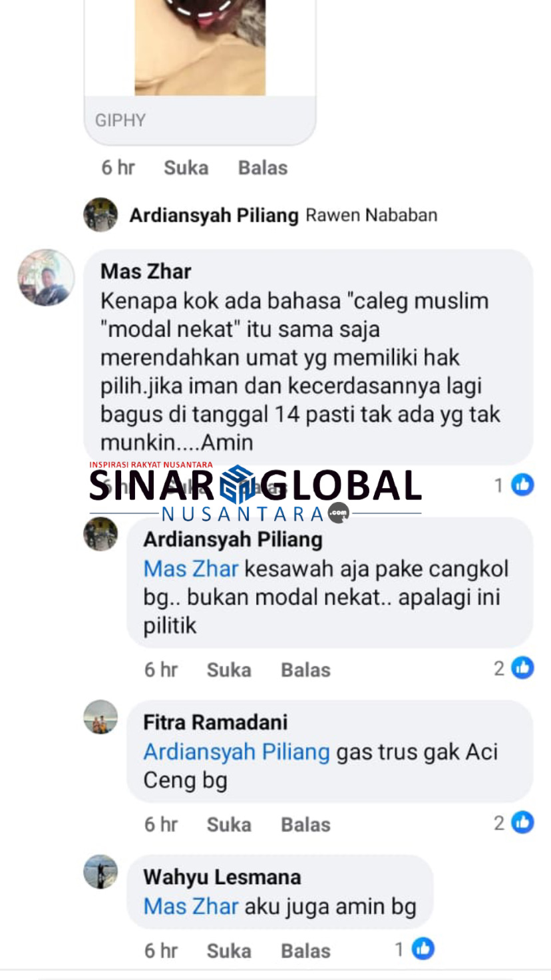This screenshot has height=980, width=551.
Task: Open Mas Zhar mention in Wahyu's reply
Action: [x=191, y=907]
